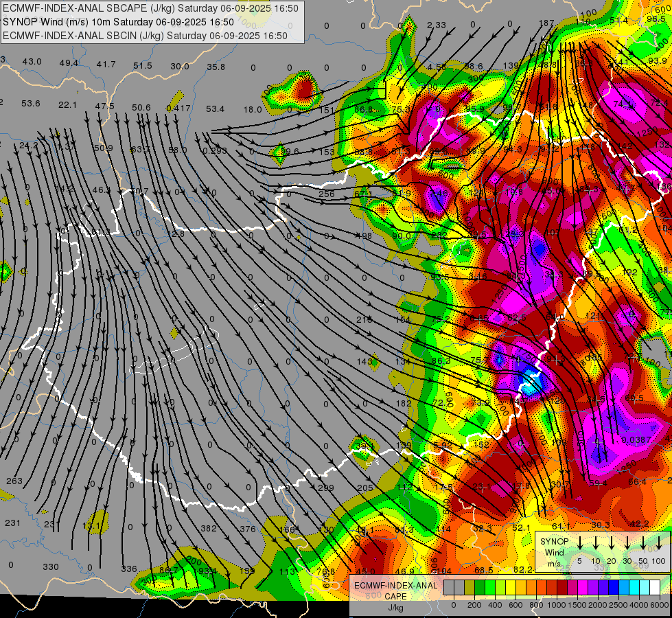Screen dimensions: 672x618
Task: Pick the cyan CAPE legend swatch
Action: tap(634, 588)
